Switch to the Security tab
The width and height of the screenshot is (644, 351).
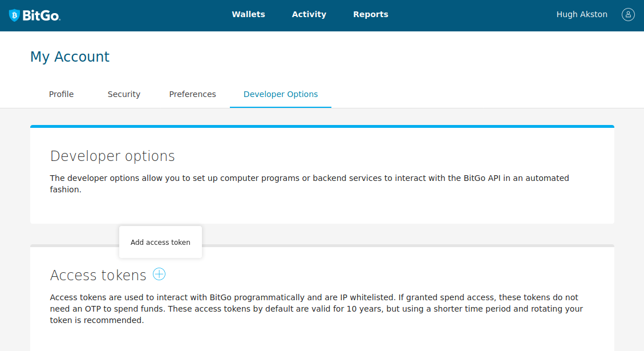[x=124, y=94]
